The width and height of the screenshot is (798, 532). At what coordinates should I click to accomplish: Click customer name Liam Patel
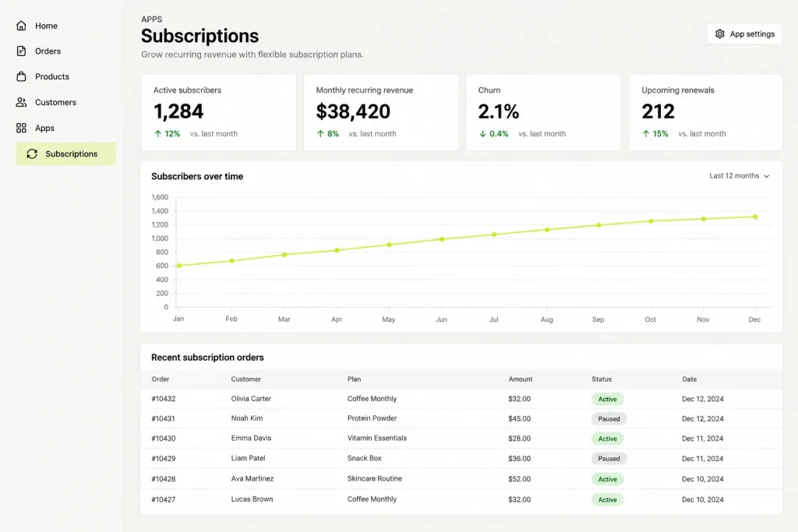[x=248, y=458]
